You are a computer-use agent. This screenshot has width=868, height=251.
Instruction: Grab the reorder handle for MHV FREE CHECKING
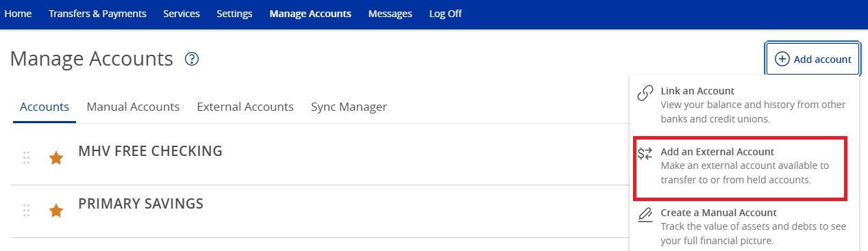click(27, 158)
